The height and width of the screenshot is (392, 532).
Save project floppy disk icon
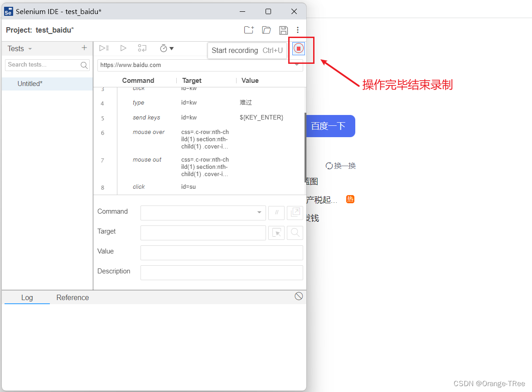tap(283, 30)
